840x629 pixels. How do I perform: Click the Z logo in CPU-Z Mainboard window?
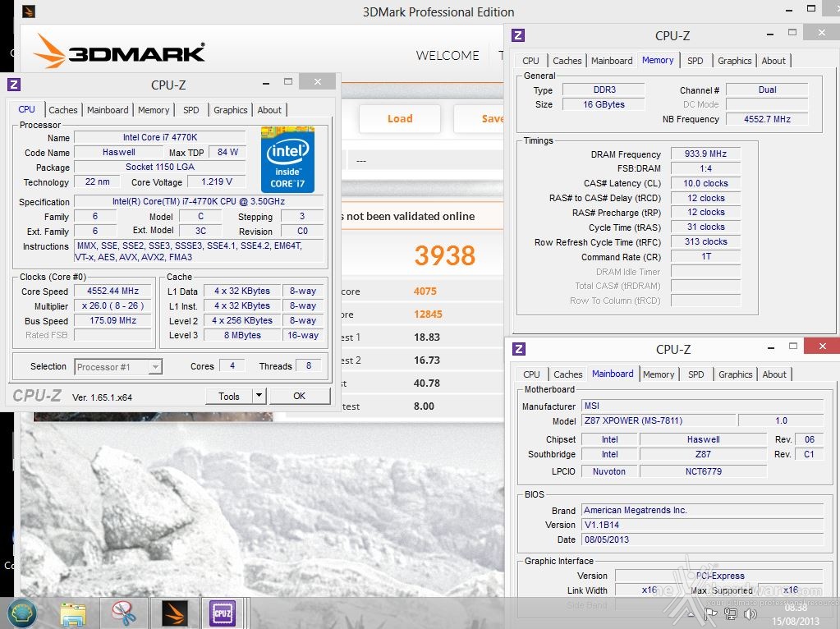pos(519,349)
